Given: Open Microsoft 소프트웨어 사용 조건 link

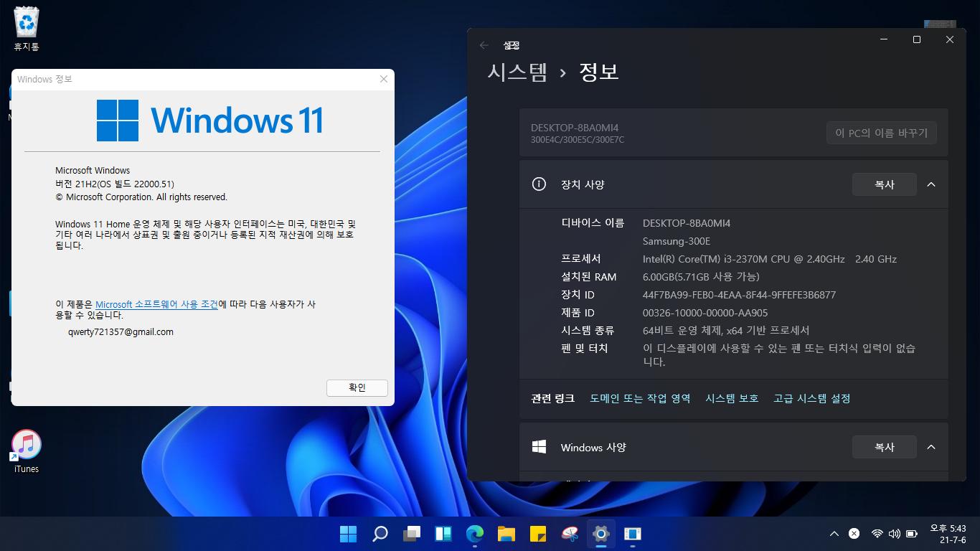Looking at the screenshot, I should 156,304.
